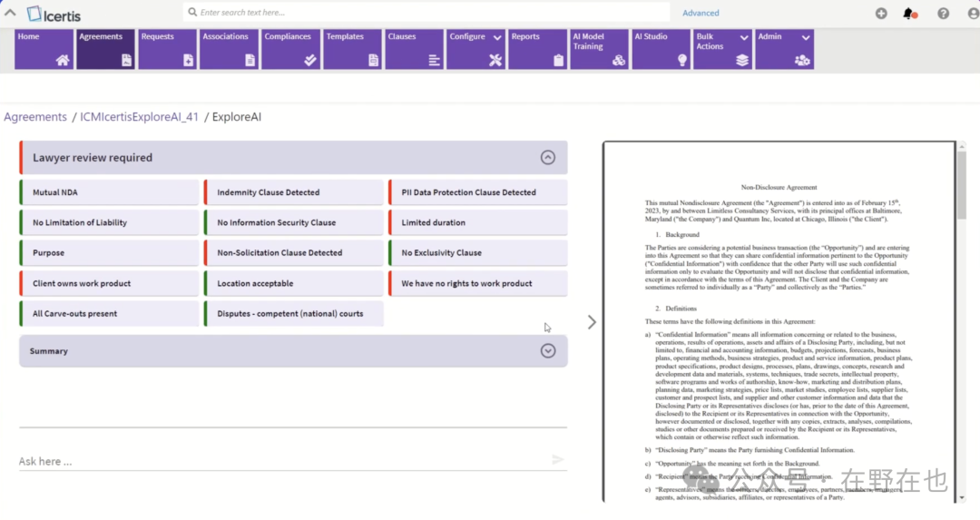This screenshot has height=520, width=980.
Task: Go to the Requests tile
Action: 167,49
